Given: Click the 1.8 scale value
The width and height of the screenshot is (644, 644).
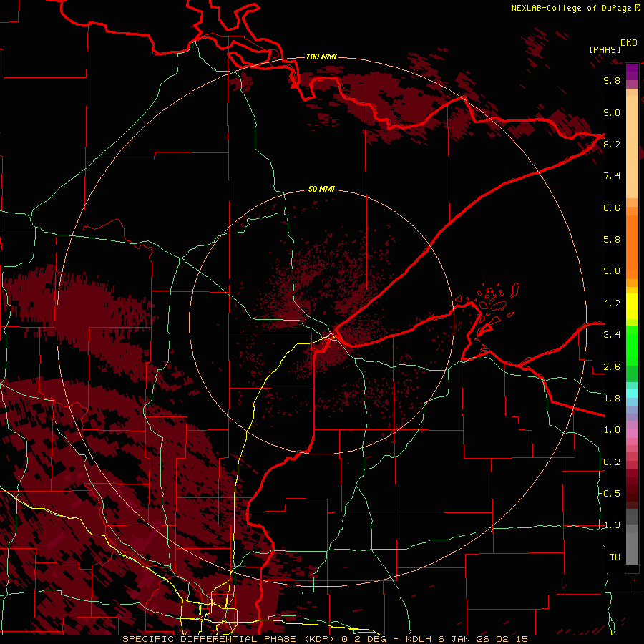Looking at the screenshot, I should [612, 399].
